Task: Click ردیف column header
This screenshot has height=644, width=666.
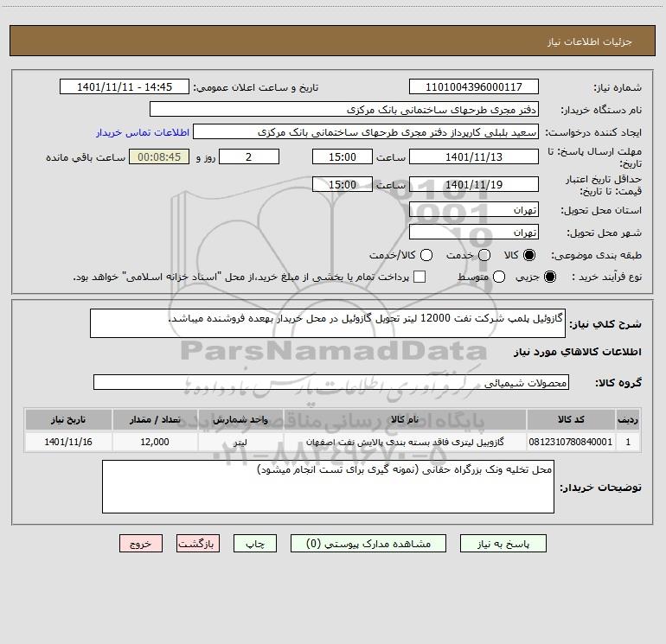Action: point(628,419)
